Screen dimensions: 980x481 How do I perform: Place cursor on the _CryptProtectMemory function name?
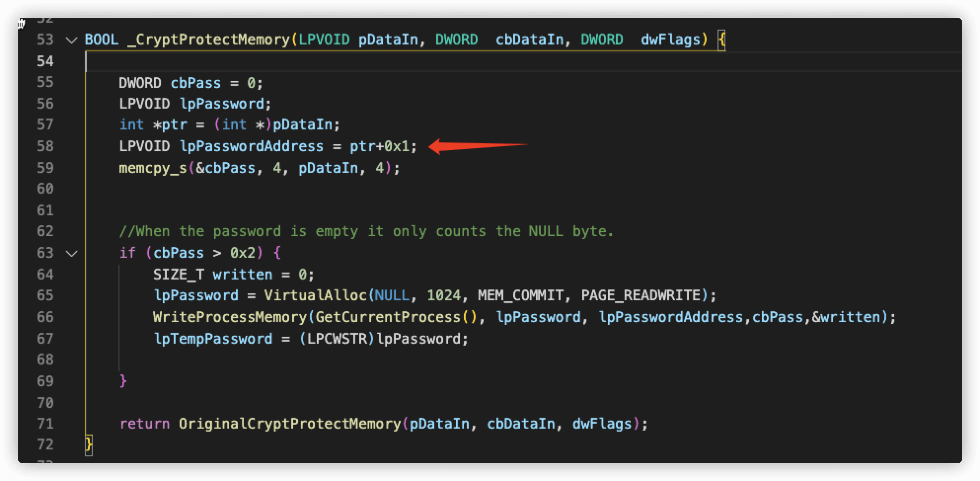pos(209,40)
